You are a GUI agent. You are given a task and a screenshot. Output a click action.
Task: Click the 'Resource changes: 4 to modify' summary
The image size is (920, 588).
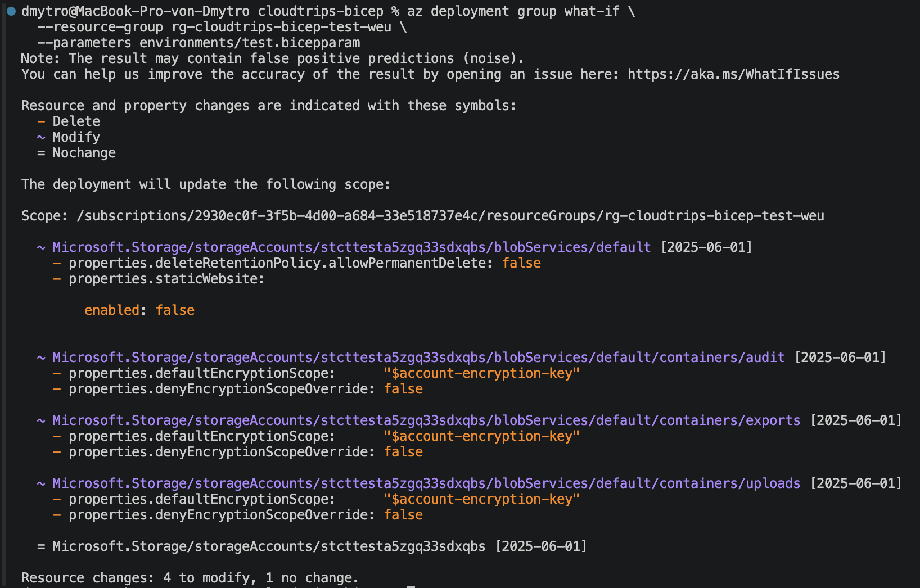click(x=190, y=578)
